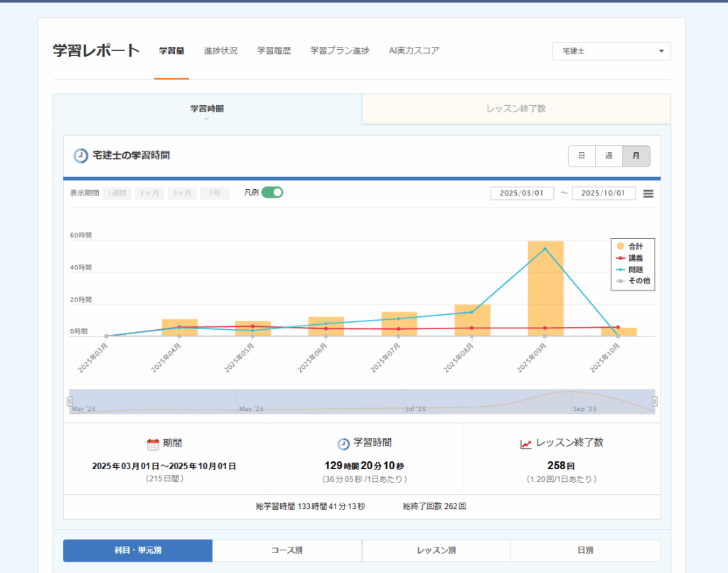Open the chart hamburger menu icon
Screen dimensions: 728x573
click(648, 193)
